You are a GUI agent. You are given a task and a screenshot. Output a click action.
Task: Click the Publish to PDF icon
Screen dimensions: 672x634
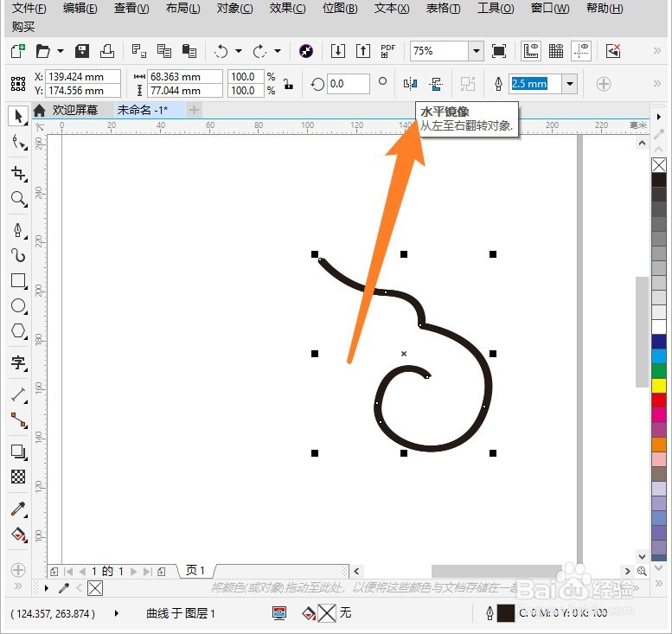[387, 51]
